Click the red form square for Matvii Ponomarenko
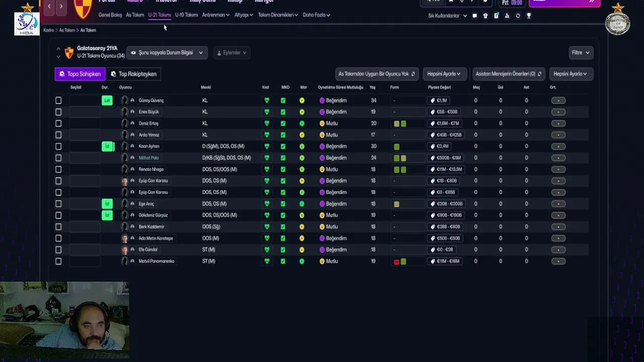The width and height of the screenshot is (644, 362). coord(396,261)
